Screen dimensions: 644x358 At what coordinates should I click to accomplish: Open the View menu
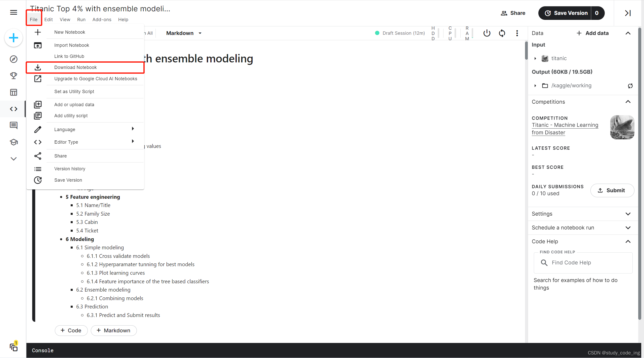point(65,20)
